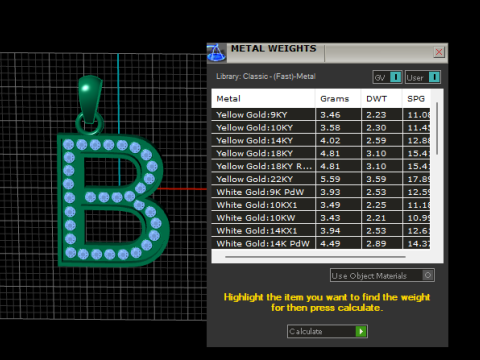Screen dimensions: 480x360
Task: Click grams value 3.43 for 10KW
Action: pos(330,218)
